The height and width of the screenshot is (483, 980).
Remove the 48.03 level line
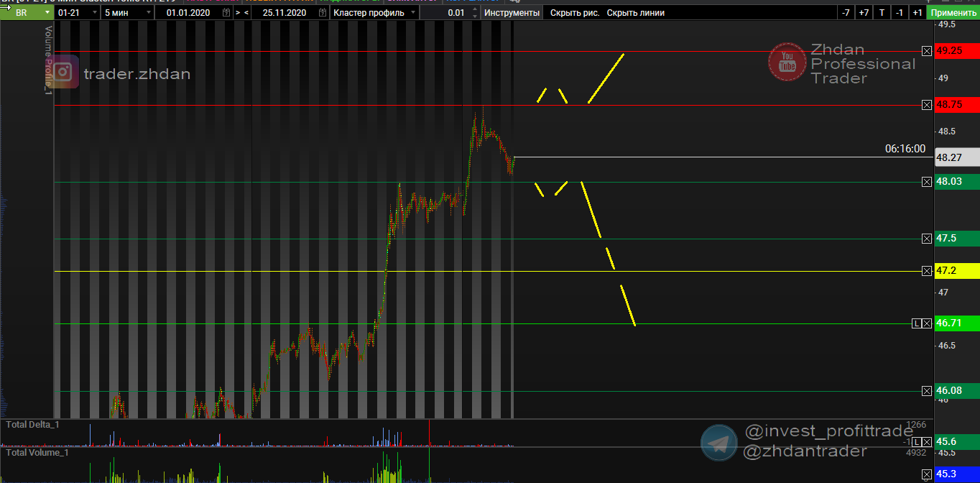tap(927, 182)
